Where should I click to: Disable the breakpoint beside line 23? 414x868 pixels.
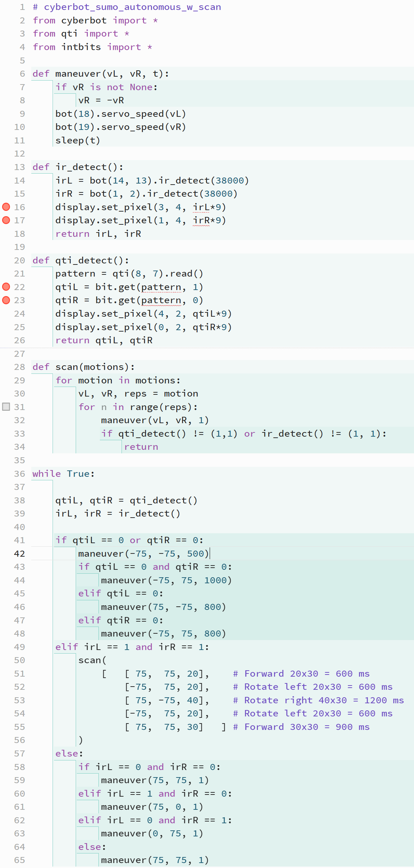pos(6,300)
